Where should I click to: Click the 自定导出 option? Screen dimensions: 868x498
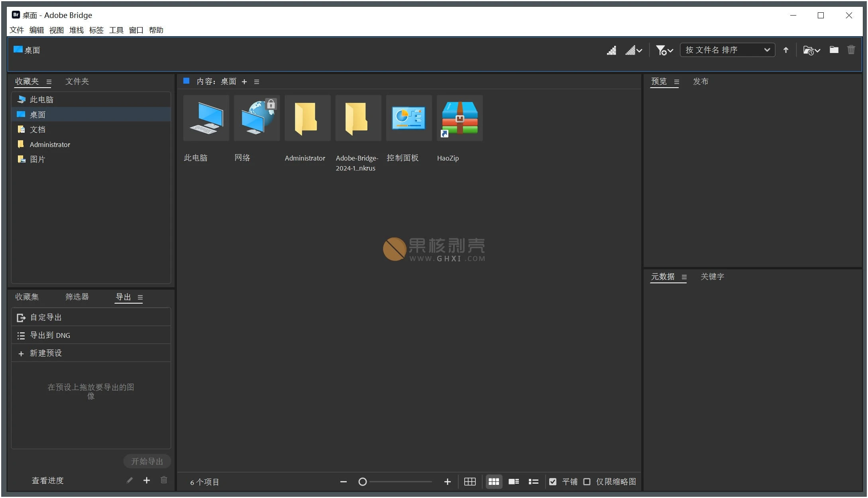coord(45,317)
